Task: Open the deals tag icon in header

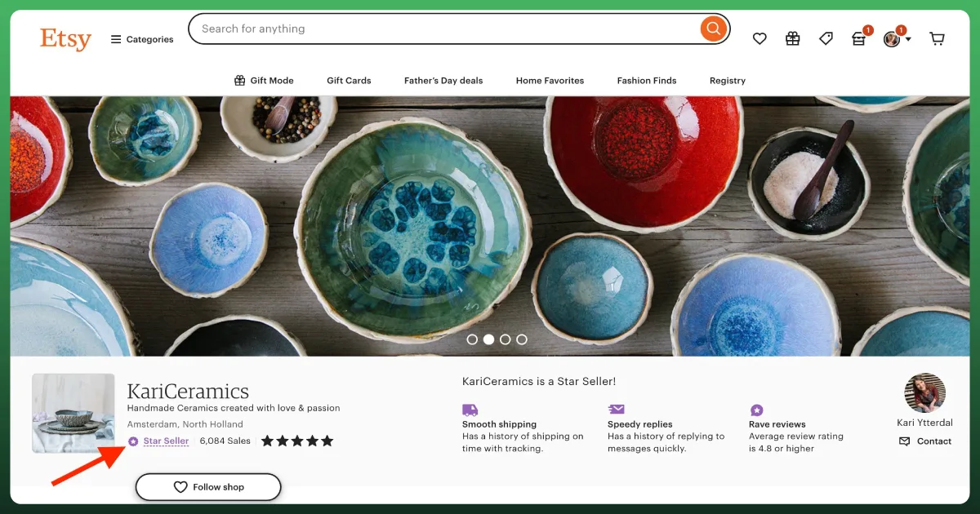Action: (x=826, y=38)
